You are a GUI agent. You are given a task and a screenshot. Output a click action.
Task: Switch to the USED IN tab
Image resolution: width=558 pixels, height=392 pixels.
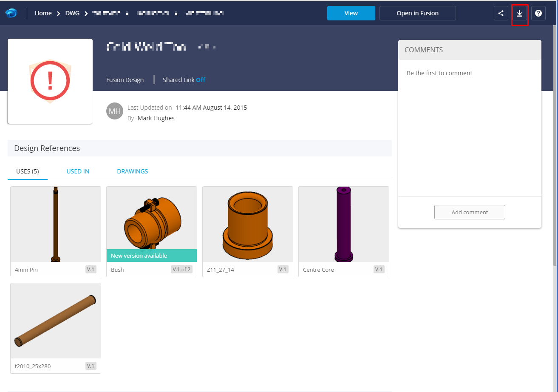tap(78, 171)
